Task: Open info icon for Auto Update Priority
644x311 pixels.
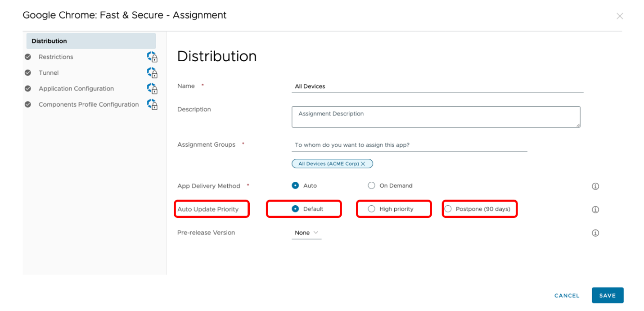Action: coord(595,209)
